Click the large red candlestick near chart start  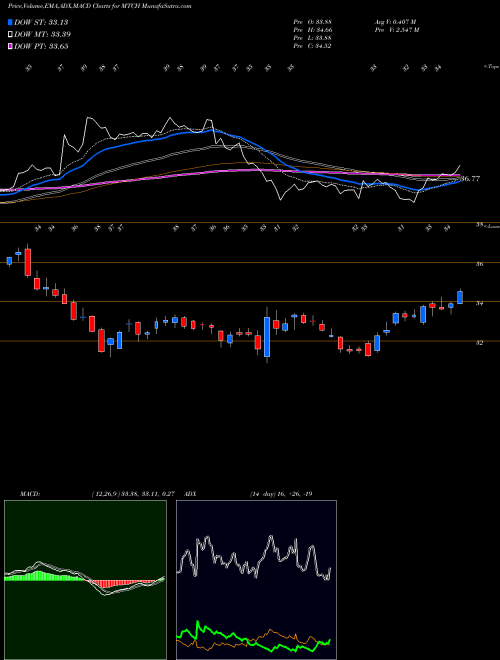(28, 261)
